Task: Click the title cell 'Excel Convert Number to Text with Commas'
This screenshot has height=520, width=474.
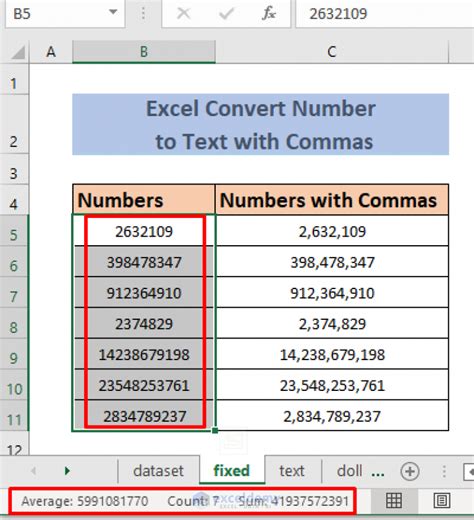Action: (261, 124)
